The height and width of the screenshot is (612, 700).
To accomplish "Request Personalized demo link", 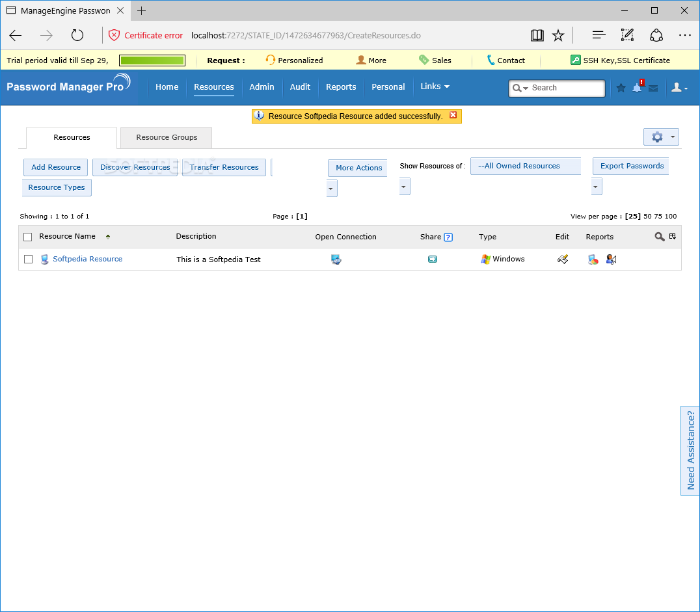I will click(x=294, y=60).
